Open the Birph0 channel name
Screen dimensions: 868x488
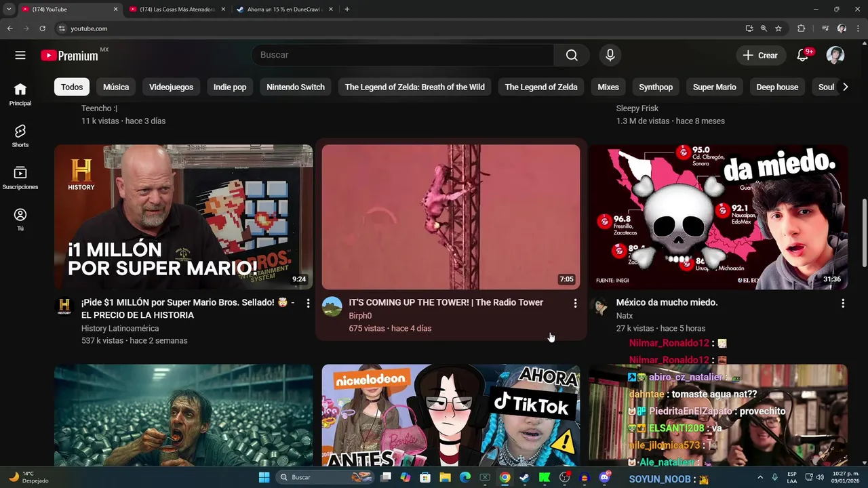point(360,316)
